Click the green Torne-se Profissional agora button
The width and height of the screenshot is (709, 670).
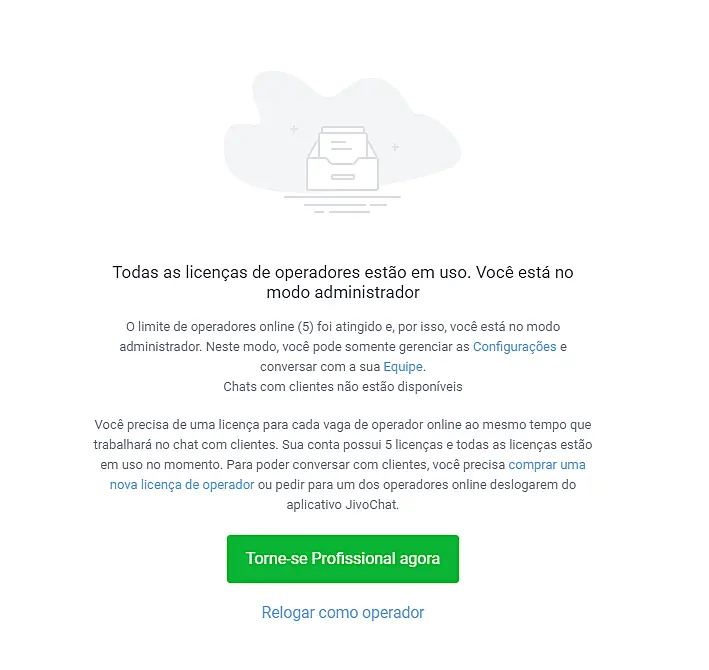point(343,559)
